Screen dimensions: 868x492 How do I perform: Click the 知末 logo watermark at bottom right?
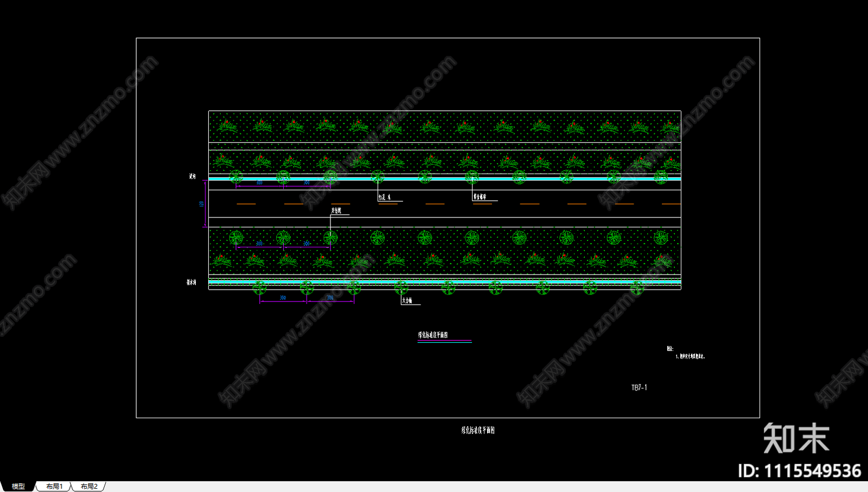[x=796, y=438]
